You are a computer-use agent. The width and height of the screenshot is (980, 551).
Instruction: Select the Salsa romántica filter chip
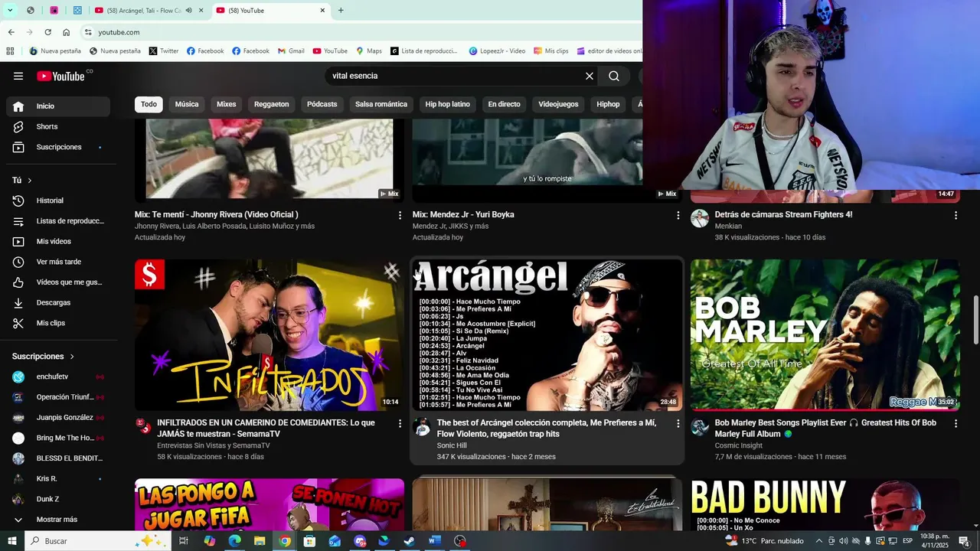pos(381,104)
